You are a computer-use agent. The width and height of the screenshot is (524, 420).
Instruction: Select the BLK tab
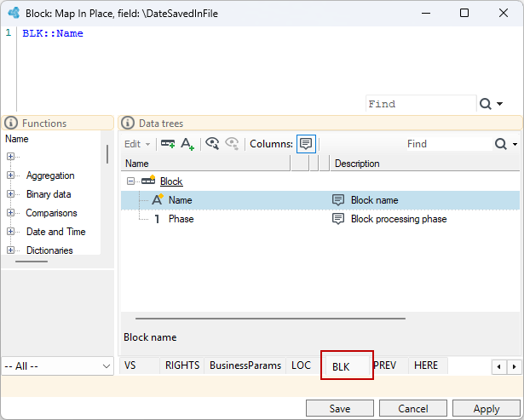[347, 366]
